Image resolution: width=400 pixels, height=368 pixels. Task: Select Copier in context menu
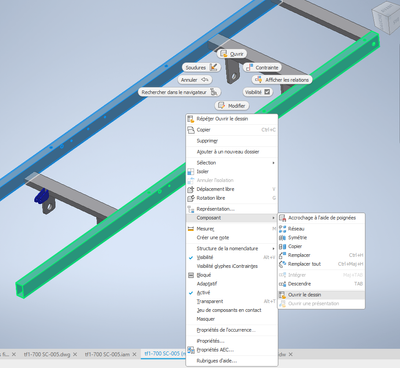tap(232, 130)
